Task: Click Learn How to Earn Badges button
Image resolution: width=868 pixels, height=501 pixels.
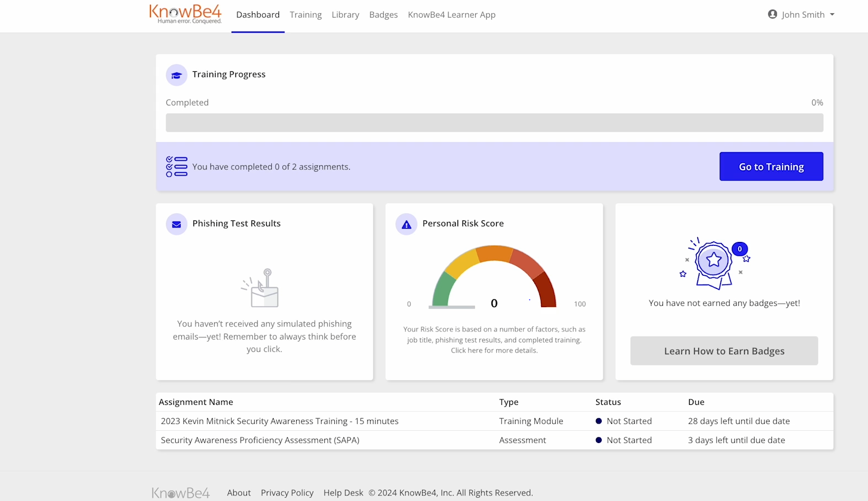Action: point(724,351)
